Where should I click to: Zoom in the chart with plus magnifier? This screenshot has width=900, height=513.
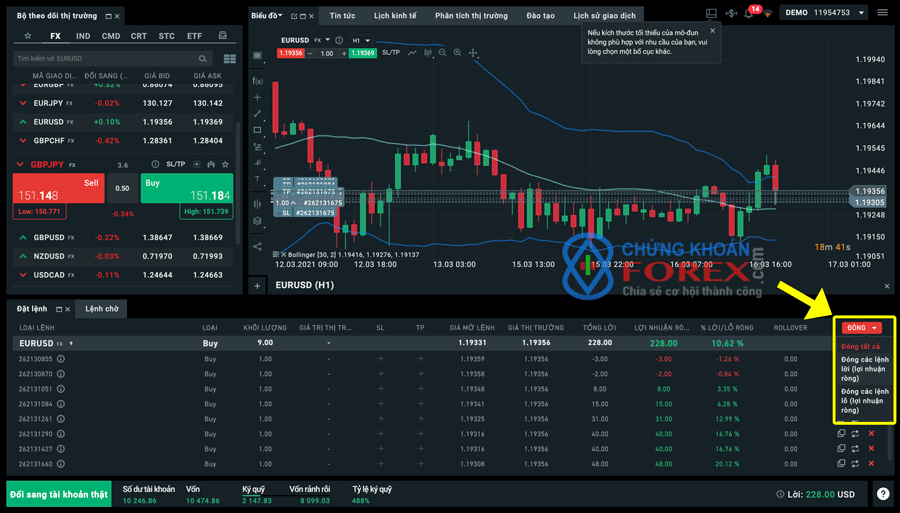click(x=457, y=53)
